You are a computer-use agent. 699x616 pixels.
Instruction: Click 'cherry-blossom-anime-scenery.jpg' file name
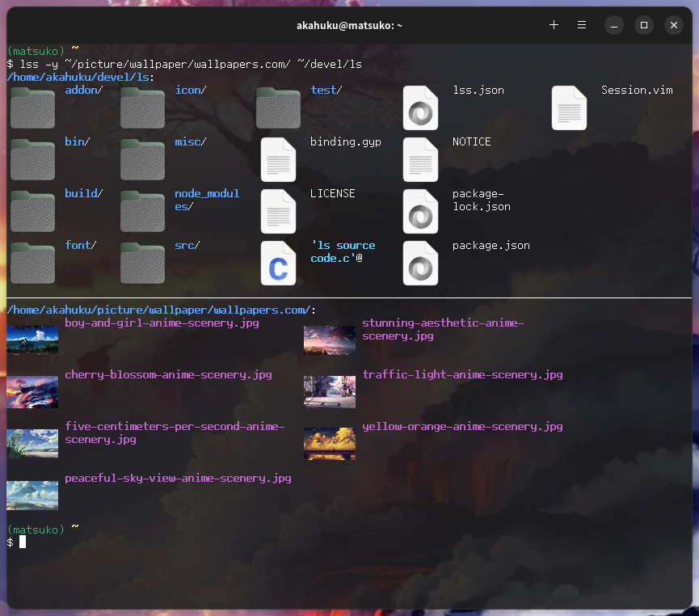tap(169, 374)
